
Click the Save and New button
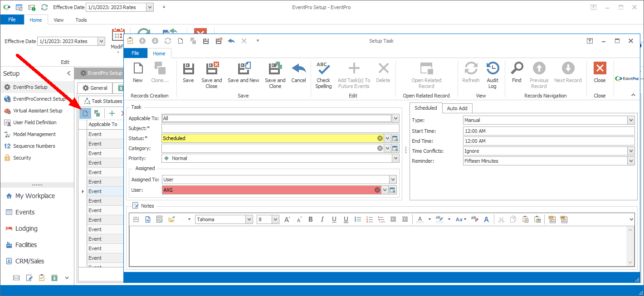click(244, 73)
